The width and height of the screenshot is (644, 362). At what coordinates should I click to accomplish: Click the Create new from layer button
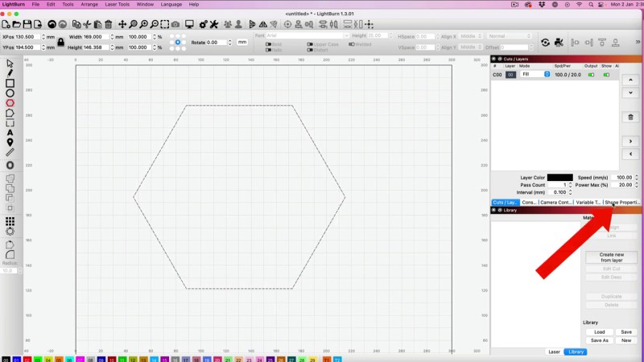point(611,257)
